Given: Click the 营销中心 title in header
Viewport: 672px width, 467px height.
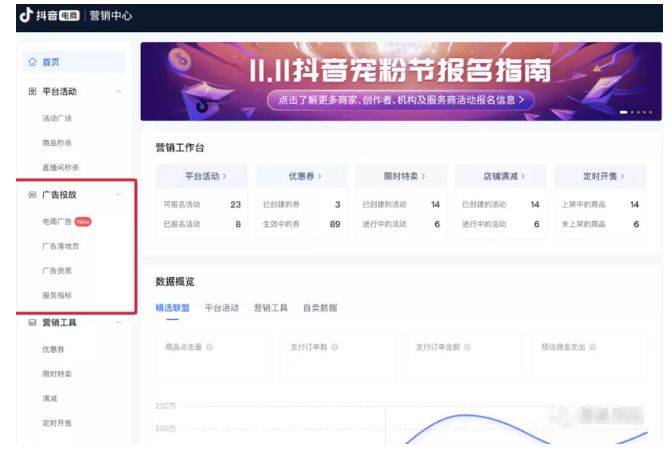Looking at the screenshot, I should click(x=111, y=15).
